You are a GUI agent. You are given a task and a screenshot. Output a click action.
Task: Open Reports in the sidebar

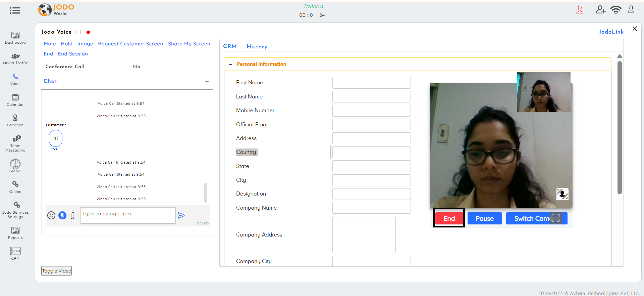click(x=15, y=233)
